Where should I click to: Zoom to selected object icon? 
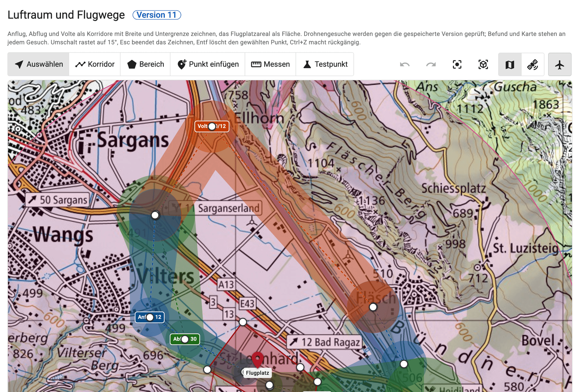click(483, 65)
